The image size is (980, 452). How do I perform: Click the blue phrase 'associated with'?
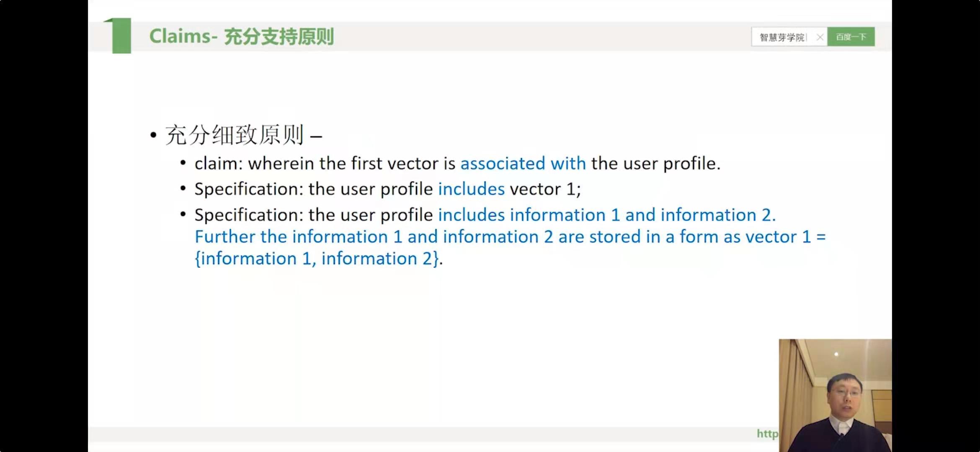click(523, 164)
